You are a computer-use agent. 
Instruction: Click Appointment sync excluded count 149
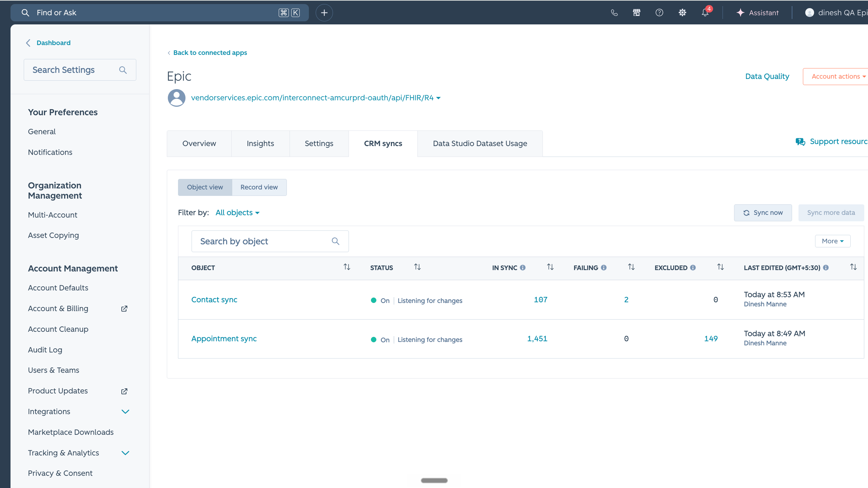(711, 339)
